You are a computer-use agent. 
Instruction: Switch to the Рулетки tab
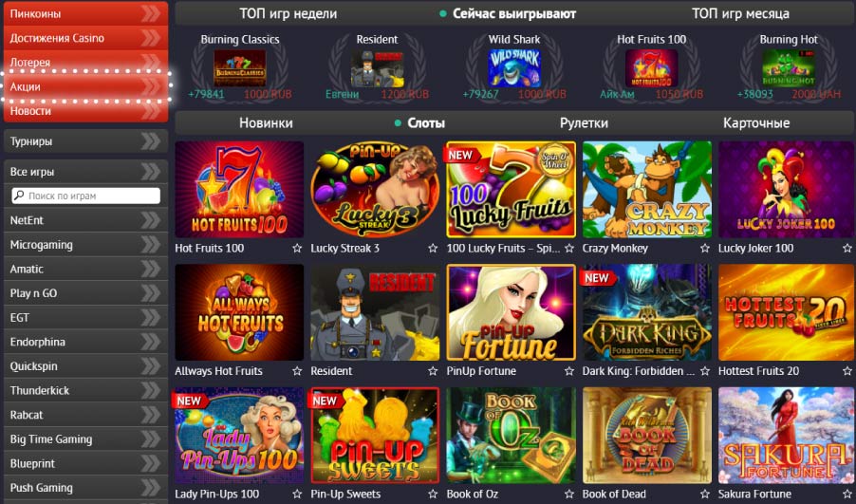pos(584,122)
